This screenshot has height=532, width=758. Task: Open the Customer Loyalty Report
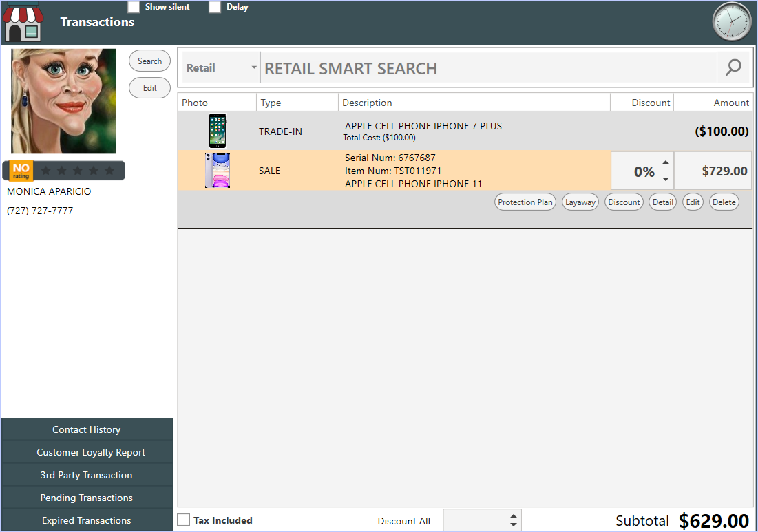pyautogui.click(x=87, y=452)
